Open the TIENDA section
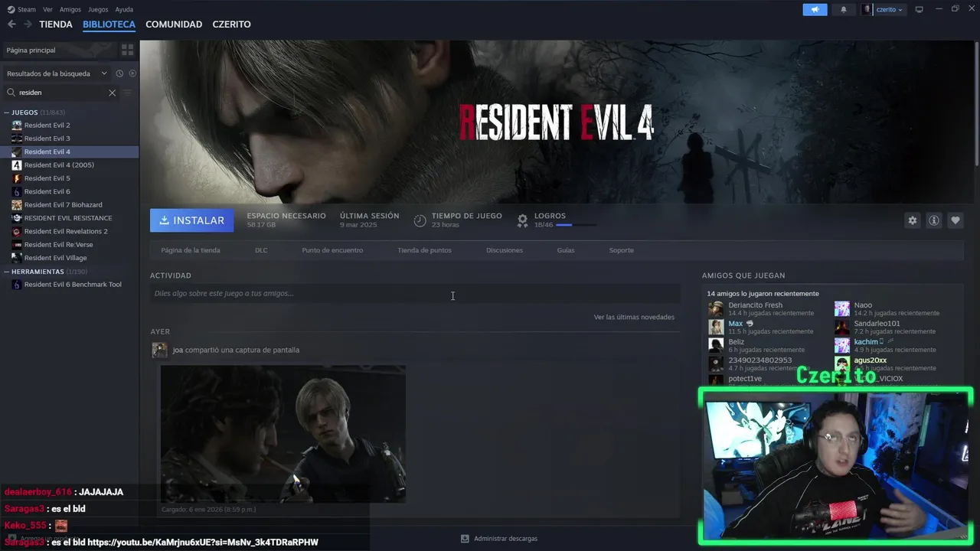 tap(56, 24)
